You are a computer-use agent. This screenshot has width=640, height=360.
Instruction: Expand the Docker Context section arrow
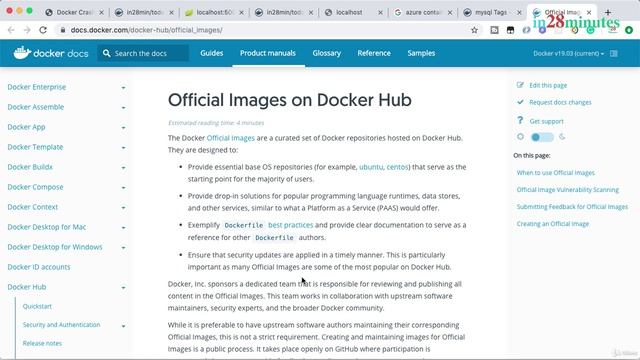click(123, 207)
